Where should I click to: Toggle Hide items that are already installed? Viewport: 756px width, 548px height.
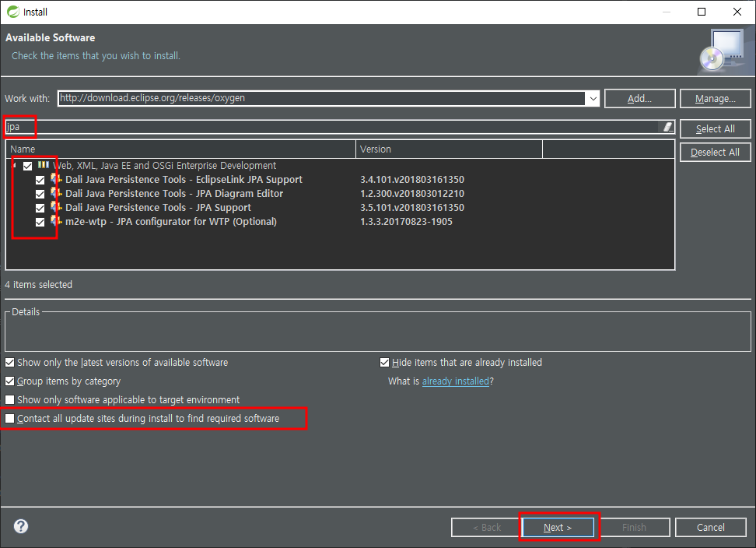(x=384, y=362)
